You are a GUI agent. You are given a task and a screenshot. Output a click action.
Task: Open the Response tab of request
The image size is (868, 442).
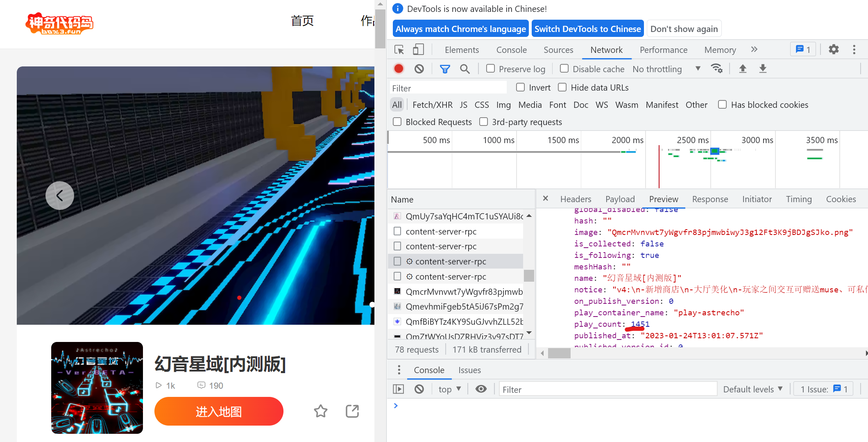click(710, 199)
